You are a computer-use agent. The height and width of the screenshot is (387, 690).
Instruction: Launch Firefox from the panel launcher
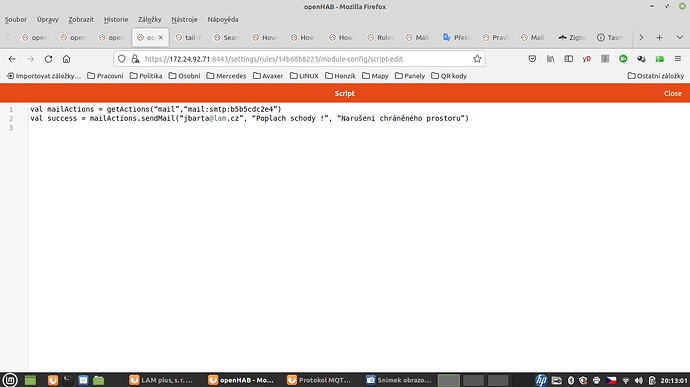pyautogui.click(x=53, y=380)
